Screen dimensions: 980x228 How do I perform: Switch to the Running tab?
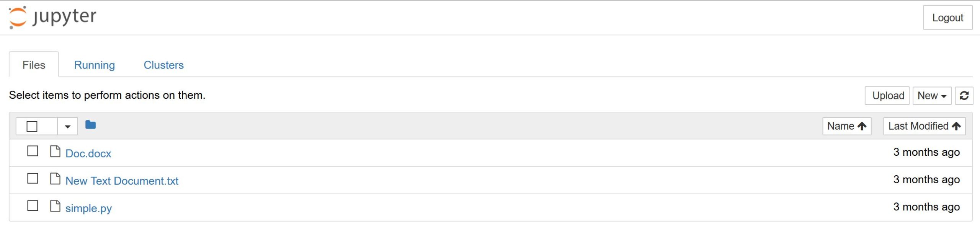[x=95, y=65]
